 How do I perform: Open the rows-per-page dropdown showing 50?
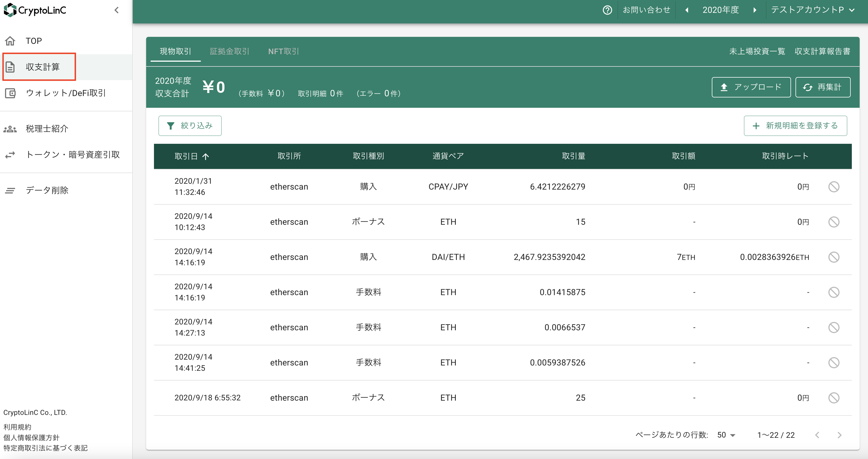tap(726, 435)
